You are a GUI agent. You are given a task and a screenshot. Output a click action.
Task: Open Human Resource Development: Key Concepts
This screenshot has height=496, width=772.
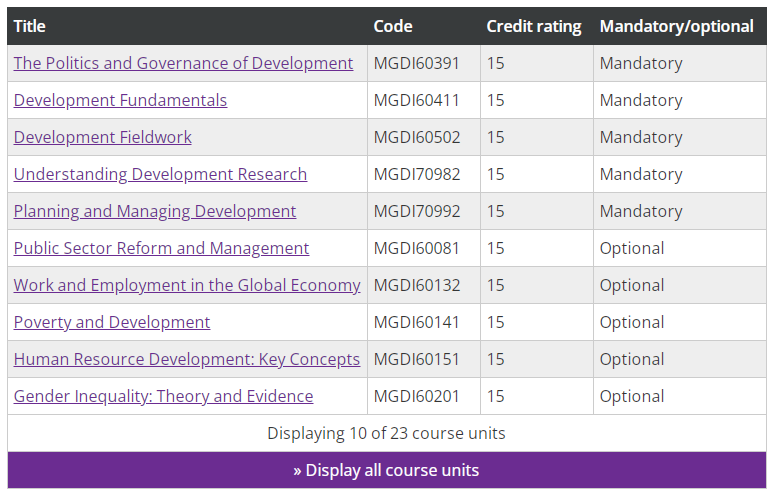click(187, 359)
